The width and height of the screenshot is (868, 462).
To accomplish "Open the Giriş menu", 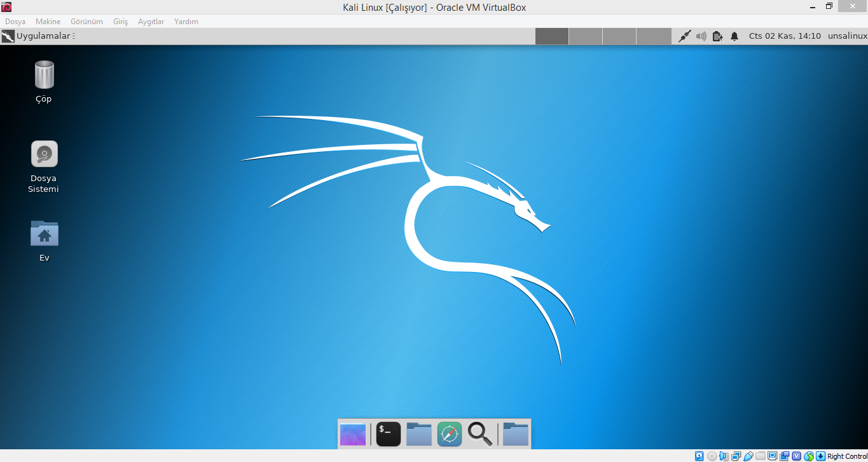I will pyautogui.click(x=121, y=22).
